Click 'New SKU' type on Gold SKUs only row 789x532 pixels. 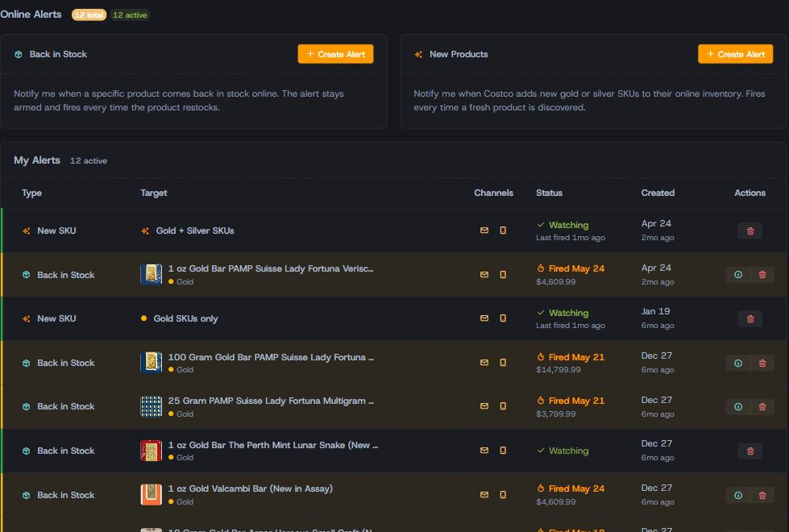tap(56, 318)
